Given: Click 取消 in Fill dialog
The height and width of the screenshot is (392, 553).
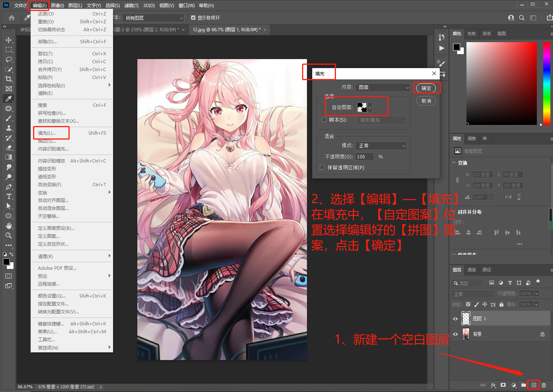Looking at the screenshot, I should 426,101.
